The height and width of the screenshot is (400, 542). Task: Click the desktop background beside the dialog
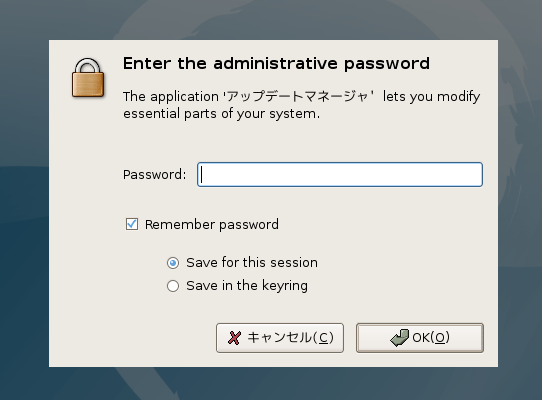point(24,207)
